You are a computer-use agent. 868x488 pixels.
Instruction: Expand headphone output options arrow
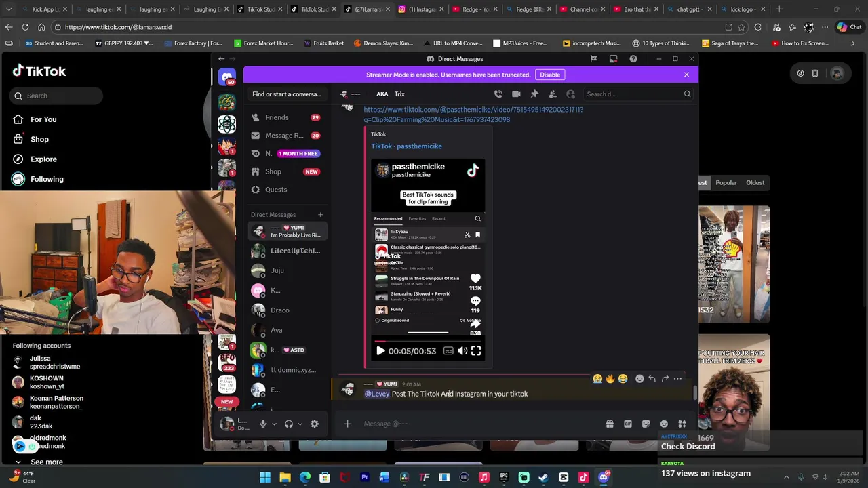click(x=300, y=424)
